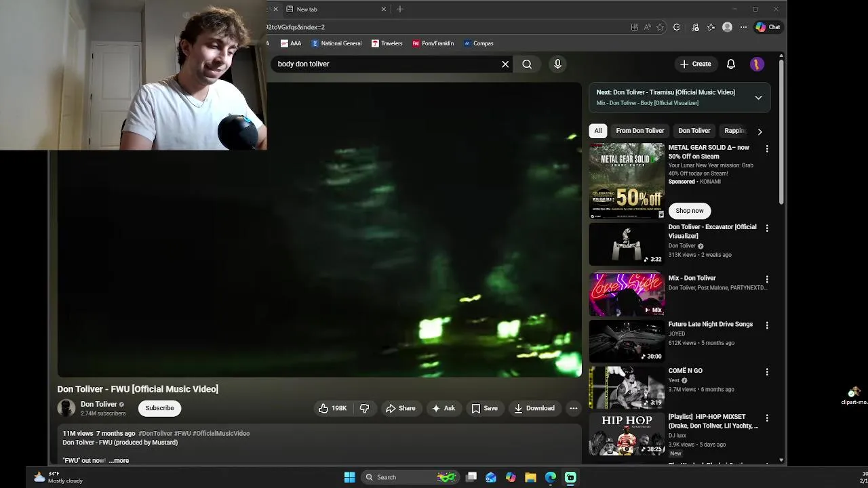Open File Explorer from taskbar
The width and height of the screenshot is (868, 488).
[530, 477]
